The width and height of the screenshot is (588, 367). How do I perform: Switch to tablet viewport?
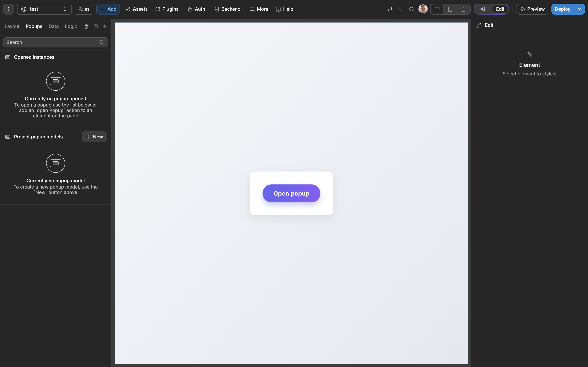450,9
